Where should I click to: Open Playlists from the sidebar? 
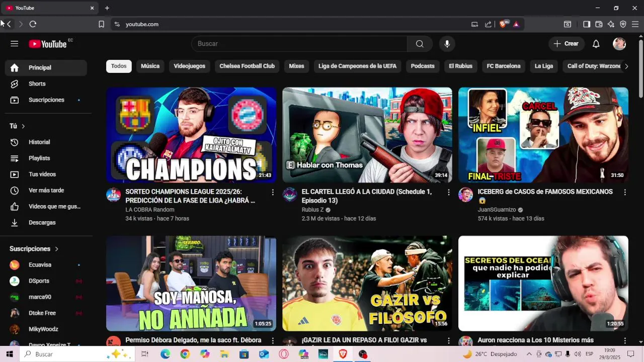(46, 158)
